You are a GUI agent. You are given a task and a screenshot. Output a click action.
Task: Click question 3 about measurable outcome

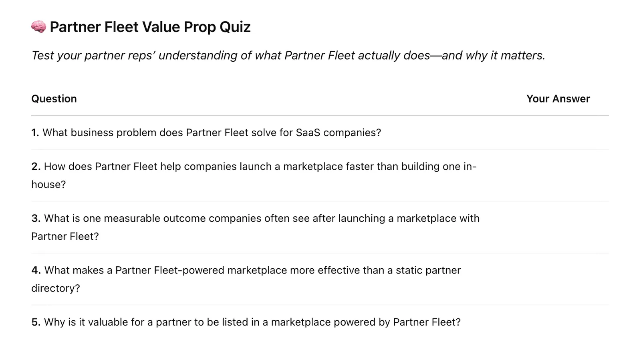pyautogui.click(x=256, y=227)
